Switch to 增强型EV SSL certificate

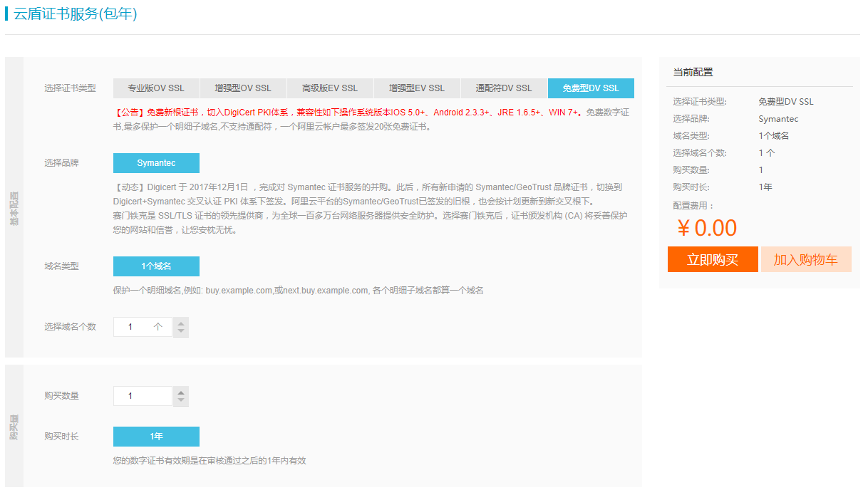tap(416, 88)
